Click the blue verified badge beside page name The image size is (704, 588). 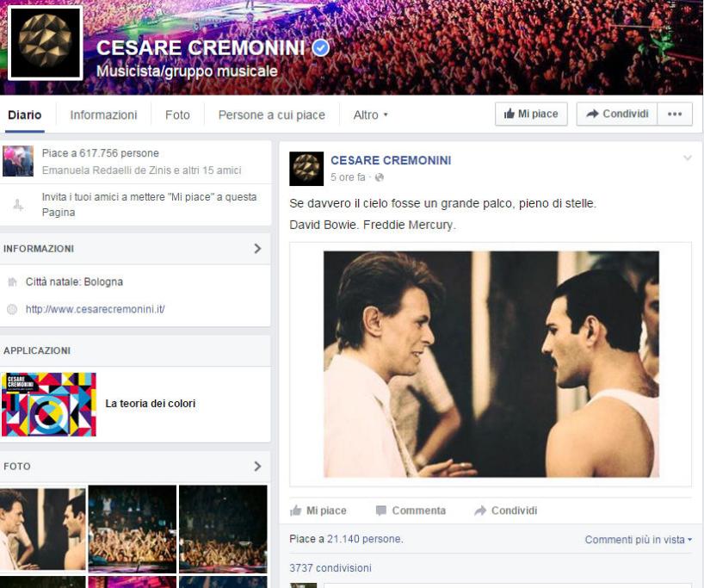coord(321,47)
